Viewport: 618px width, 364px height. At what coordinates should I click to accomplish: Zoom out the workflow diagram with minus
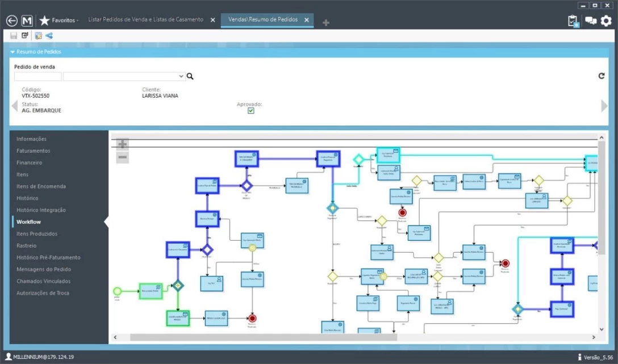click(x=122, y=157)
